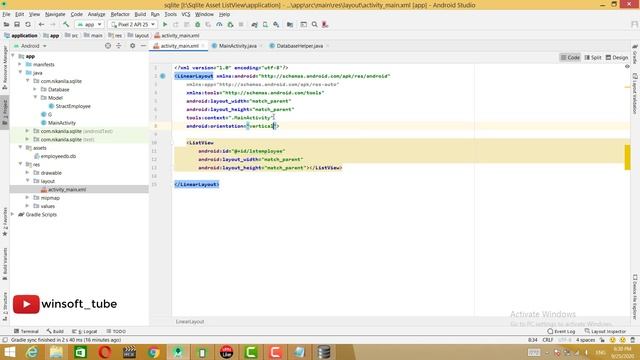Toggle Layout Validation side tab
Screen dimensions: 640x360
[x=635, y=93]
